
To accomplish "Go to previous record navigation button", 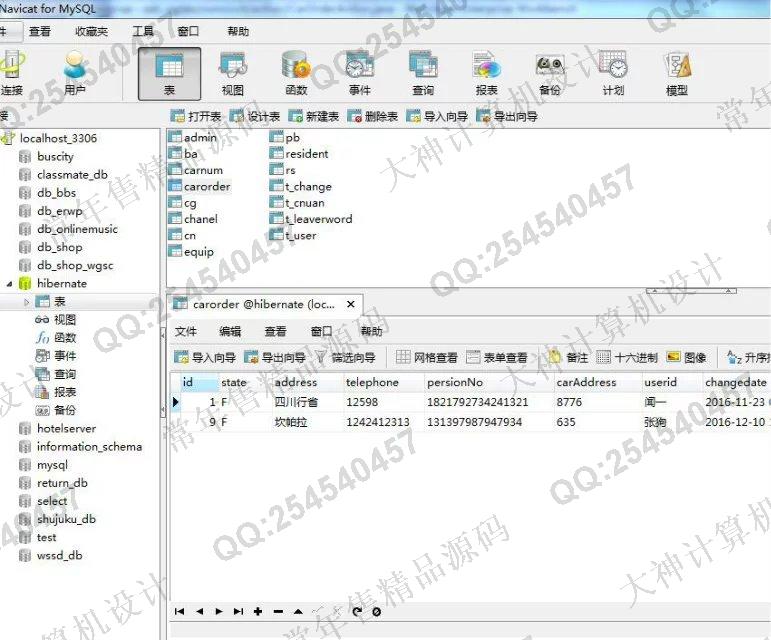I will (x=199, y=611).
